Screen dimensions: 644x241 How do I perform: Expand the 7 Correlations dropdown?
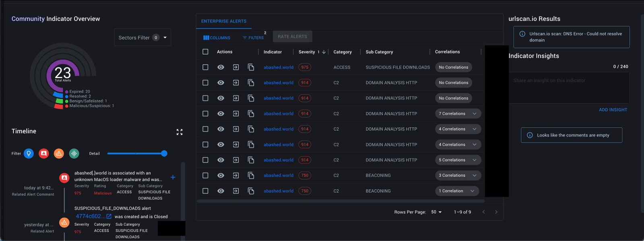tap(458, 113)
